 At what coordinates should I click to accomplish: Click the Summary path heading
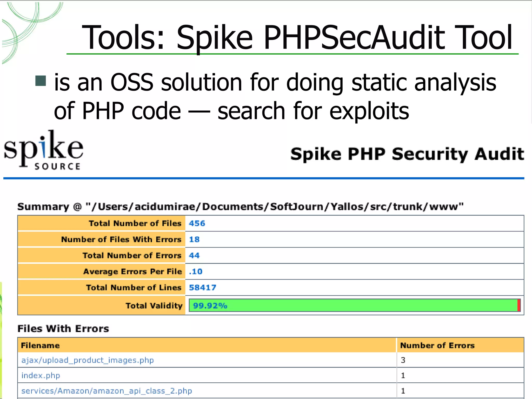point(240,207)
